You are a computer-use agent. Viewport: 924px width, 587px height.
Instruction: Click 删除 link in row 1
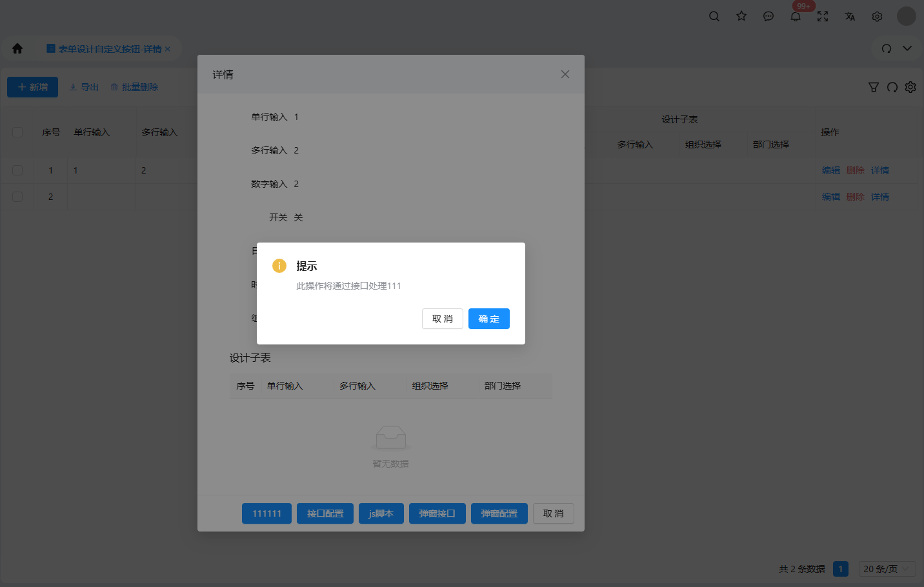[x=856, y=170]
